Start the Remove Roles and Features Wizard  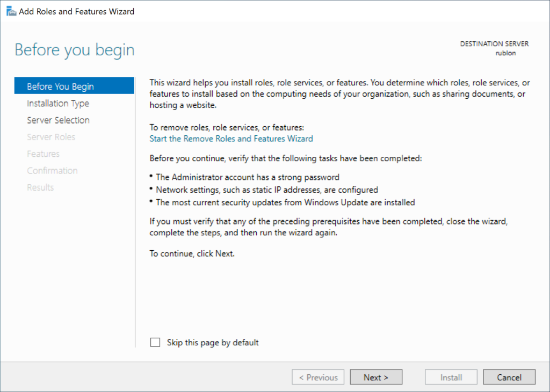[x=231, y=138]
